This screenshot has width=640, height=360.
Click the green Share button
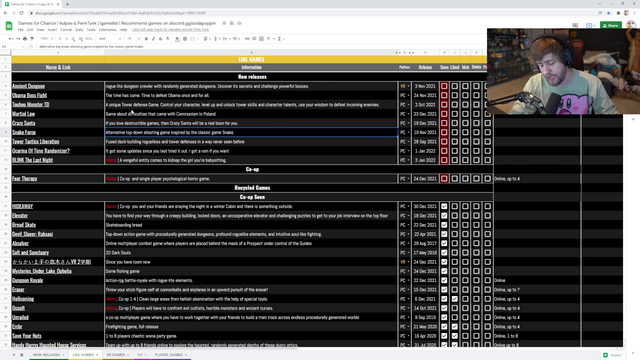pyautogui.click(x=611, y=25)
